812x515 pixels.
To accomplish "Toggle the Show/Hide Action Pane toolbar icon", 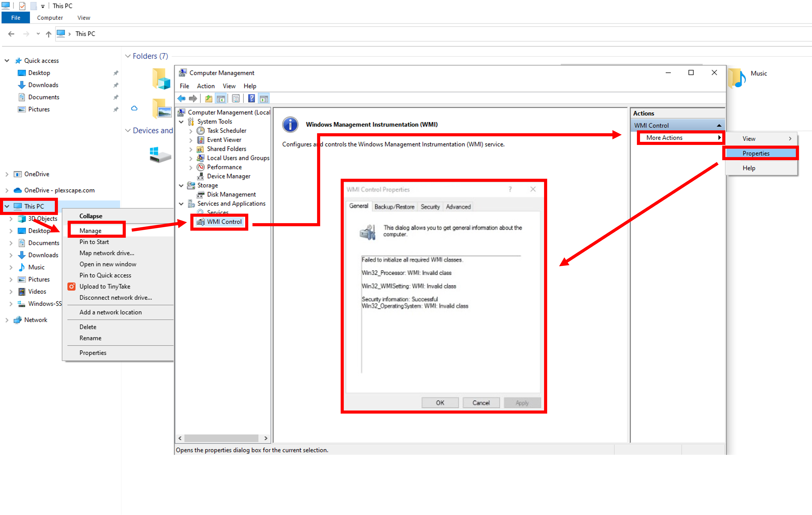I will pyautogui.click(x=264, y=98).
